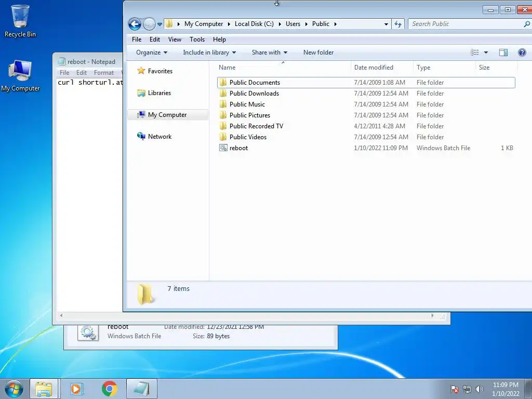Select the Public Documents folder icon

click(223, 83)
